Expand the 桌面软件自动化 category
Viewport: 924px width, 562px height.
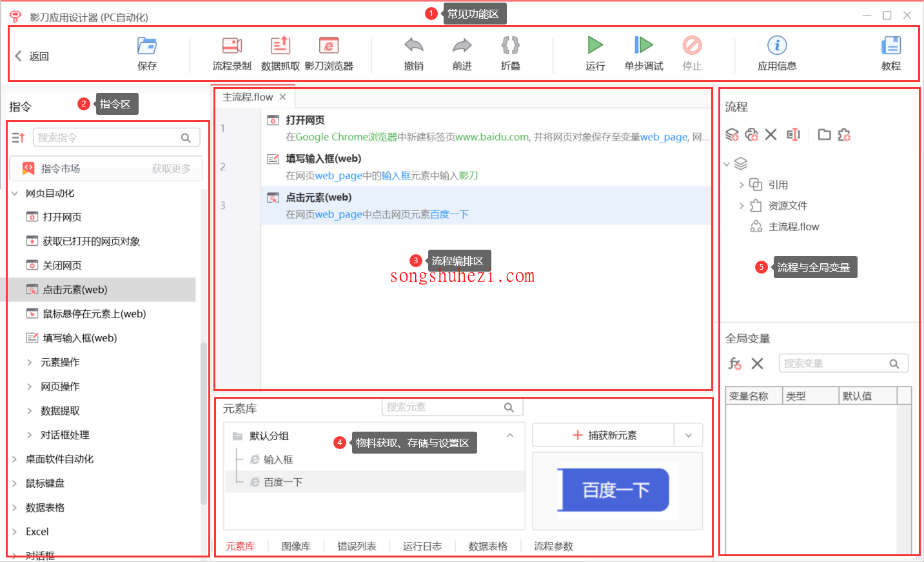tap(15, 459)
